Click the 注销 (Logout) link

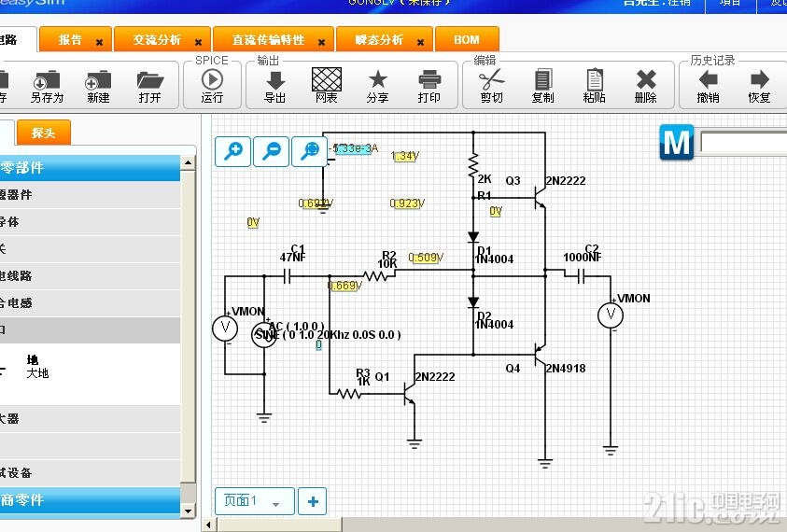click(680, 3)
